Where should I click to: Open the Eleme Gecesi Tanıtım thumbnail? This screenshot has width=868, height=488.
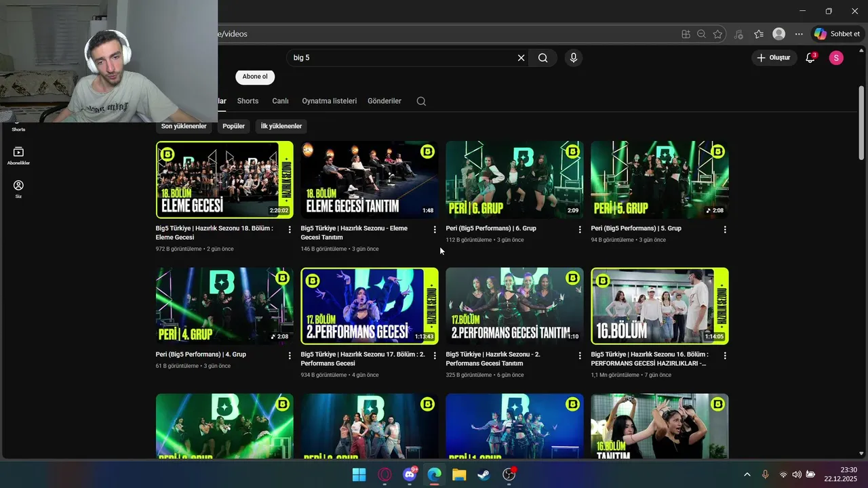tap(370, 180)
